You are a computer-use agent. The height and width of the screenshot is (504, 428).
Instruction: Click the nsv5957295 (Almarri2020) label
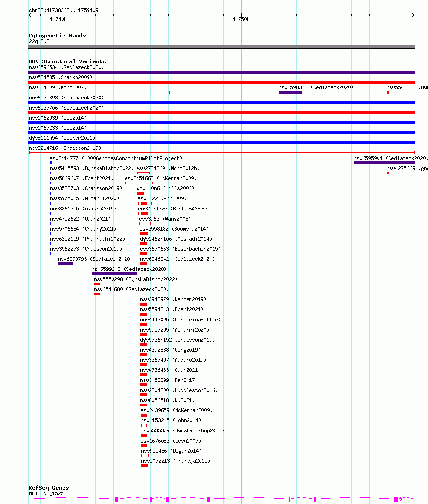tap(175, 330)
